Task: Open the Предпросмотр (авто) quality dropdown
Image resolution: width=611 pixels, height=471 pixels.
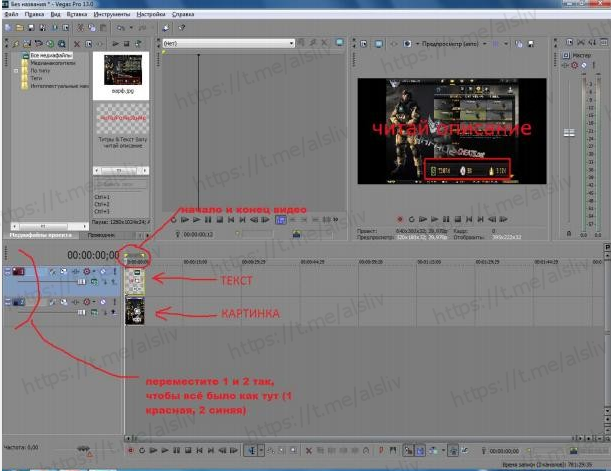Action: (453, 44)
